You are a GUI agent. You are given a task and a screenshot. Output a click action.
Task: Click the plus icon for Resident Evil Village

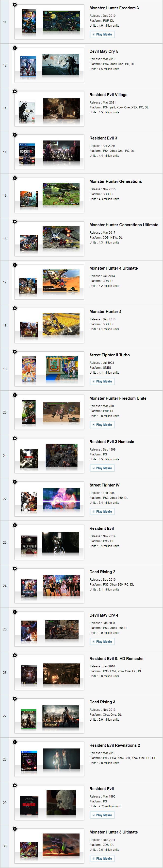pos(15,92)
